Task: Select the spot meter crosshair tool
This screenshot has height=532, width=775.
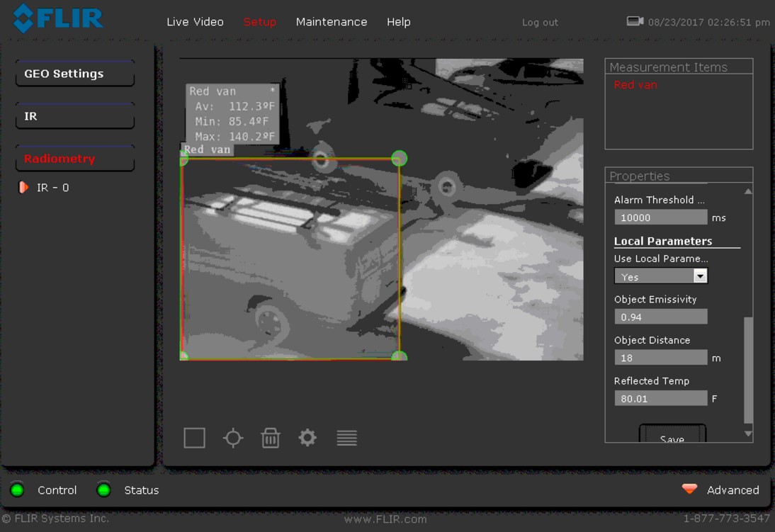Action: tap(233, 438)
